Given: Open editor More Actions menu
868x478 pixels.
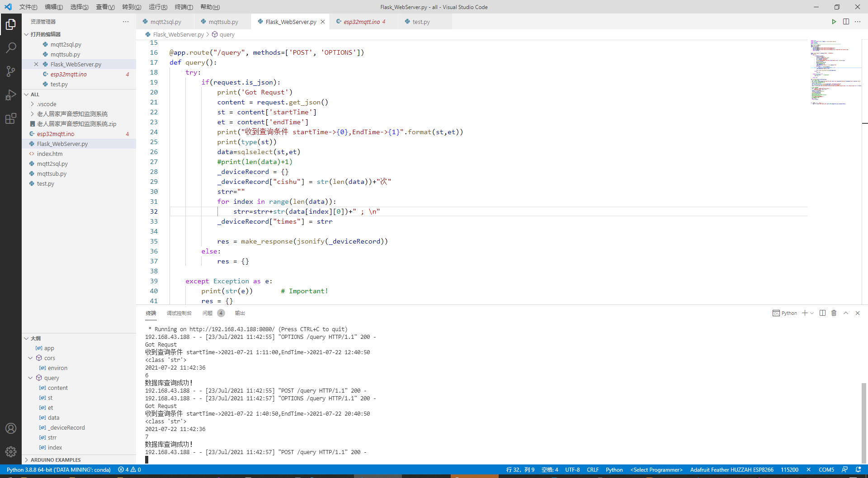Looking at the screenshot, I should point(858,22).
